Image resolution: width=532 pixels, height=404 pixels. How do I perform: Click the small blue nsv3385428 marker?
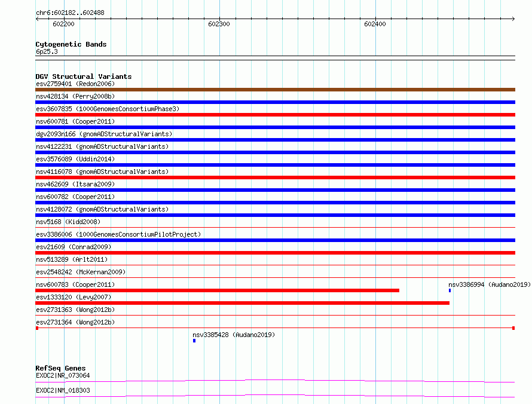pyautogui.click(x=194, y=341)
